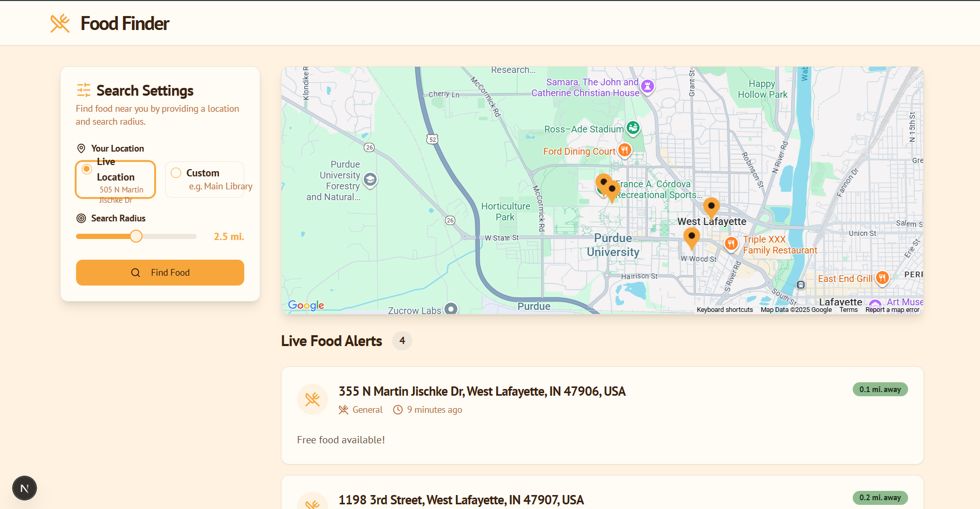
Task: Click the Triple XXX Family Restaurant icon
Action: pos(731,243)
